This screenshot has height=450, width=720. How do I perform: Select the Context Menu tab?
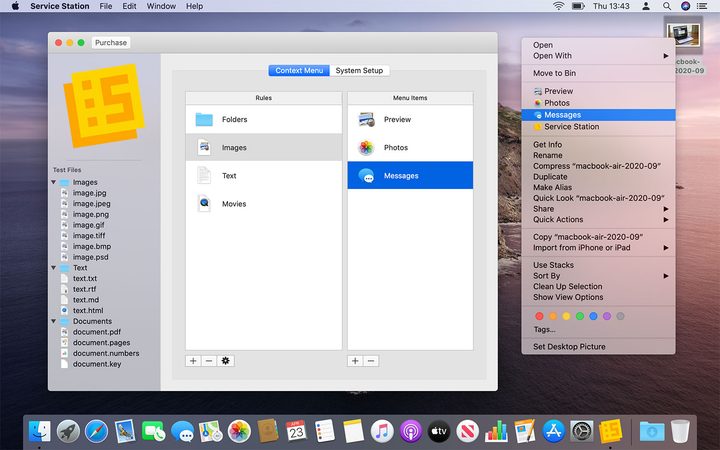coord(299,70)
